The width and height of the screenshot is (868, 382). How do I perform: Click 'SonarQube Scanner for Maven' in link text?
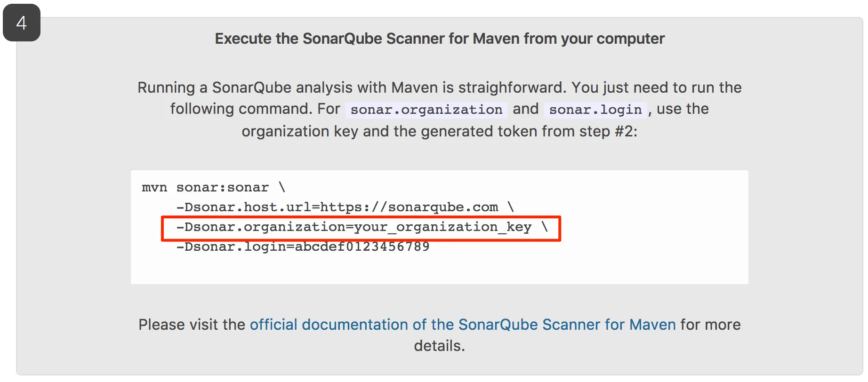tap(567, 325)
